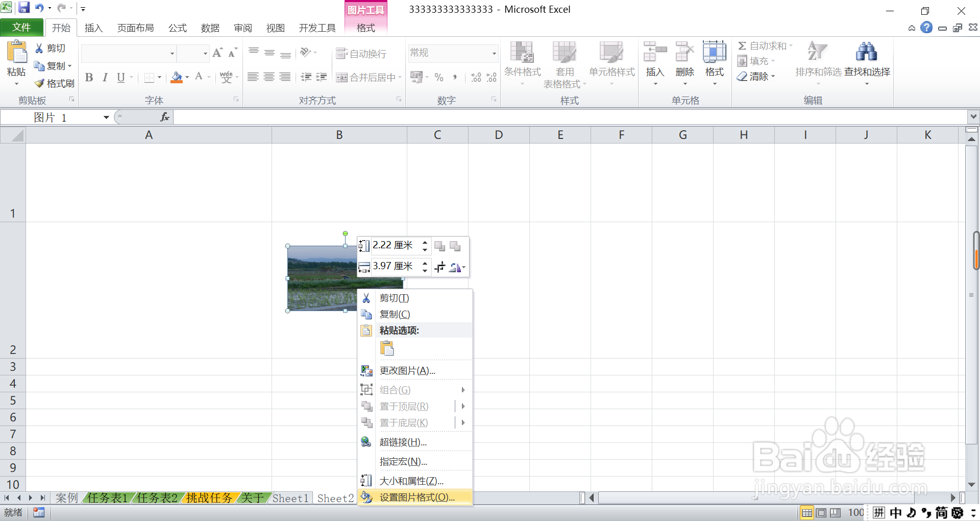Toggle Wrap Text (自动换行)
The height and width of the screenshot is (521, 980).
click(361, 54)
